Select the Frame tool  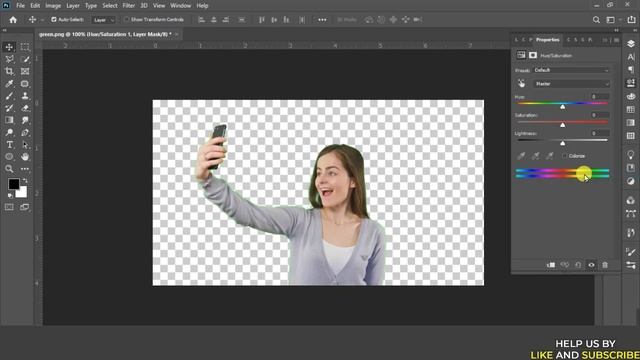25,71
